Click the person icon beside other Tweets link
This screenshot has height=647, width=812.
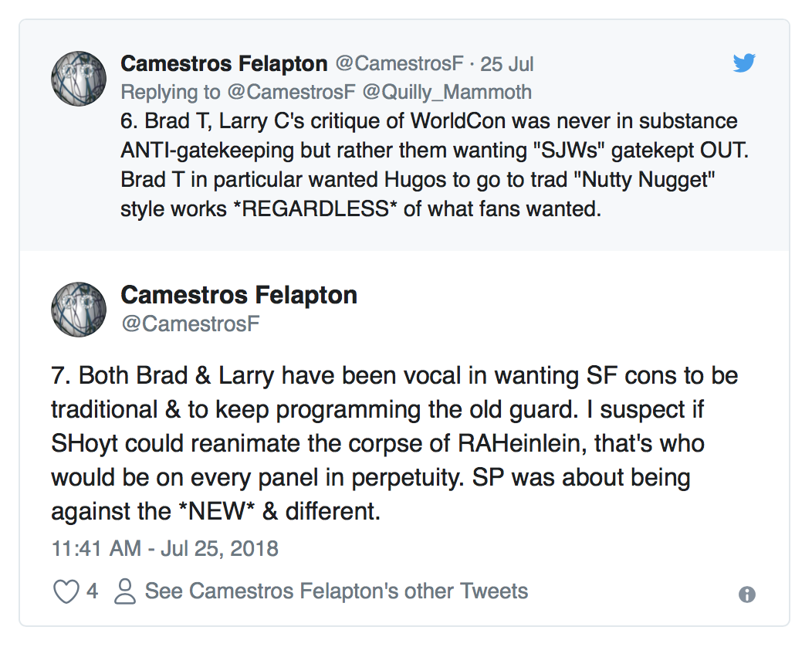tap(123, 591)
